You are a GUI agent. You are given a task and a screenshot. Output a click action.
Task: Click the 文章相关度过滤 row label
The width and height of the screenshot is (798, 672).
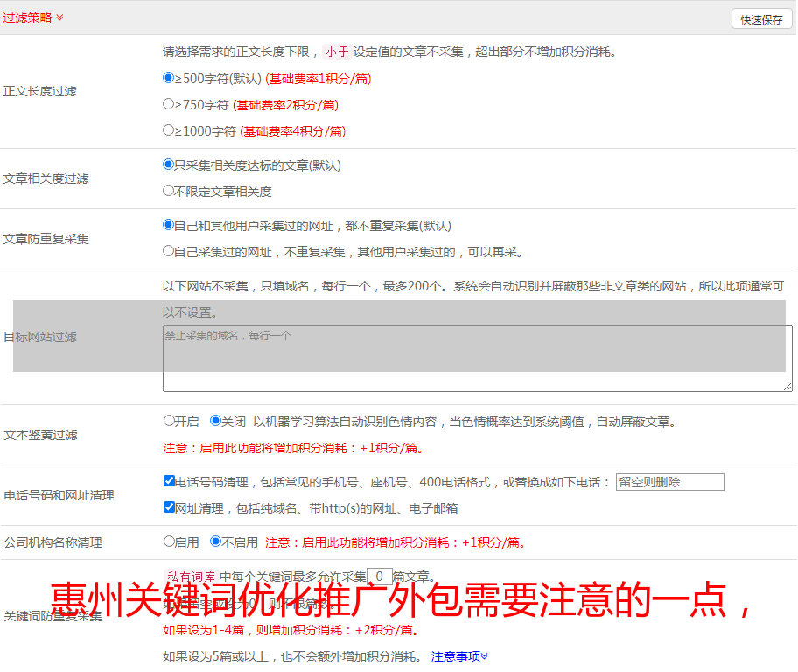tap(45, 178)
